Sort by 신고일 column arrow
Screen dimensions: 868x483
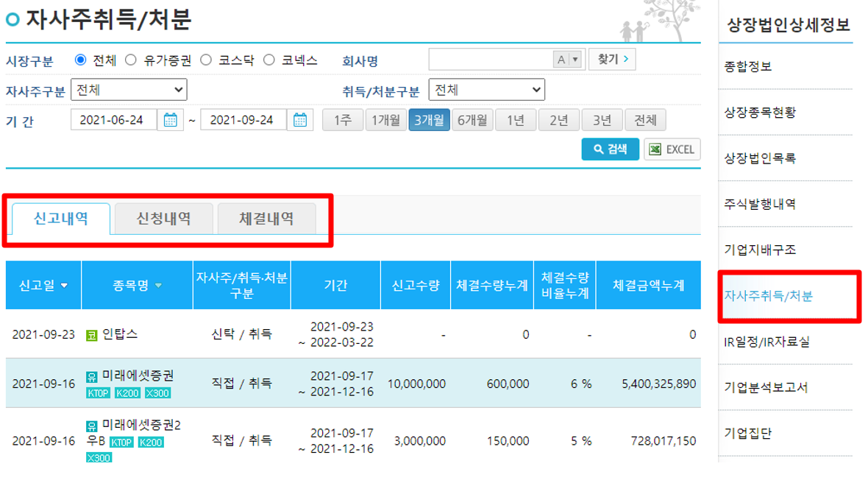(x=64, y=286)
